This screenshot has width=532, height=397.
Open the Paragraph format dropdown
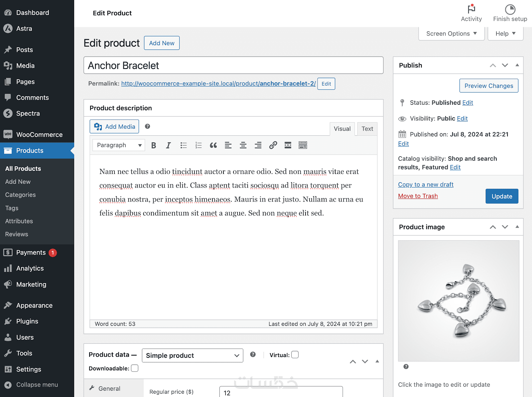coord(119,145)
